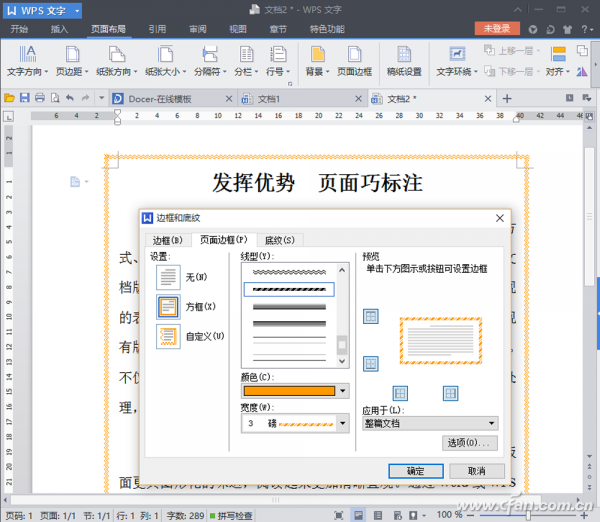Close the 边框和底纹 dialog
Image resolution: width=600 pixels, height=522 pixels.
500,218
